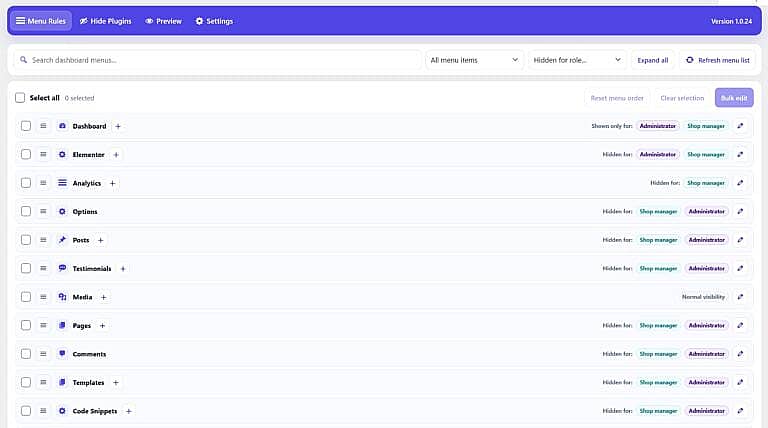Check the Posts row checkbox

click(26, 239)
